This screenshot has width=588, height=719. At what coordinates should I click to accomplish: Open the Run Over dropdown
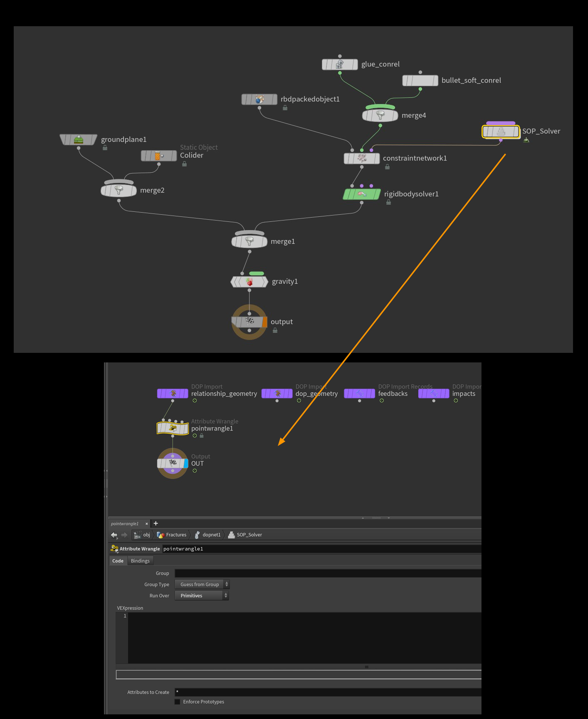(x=202, y=595)
